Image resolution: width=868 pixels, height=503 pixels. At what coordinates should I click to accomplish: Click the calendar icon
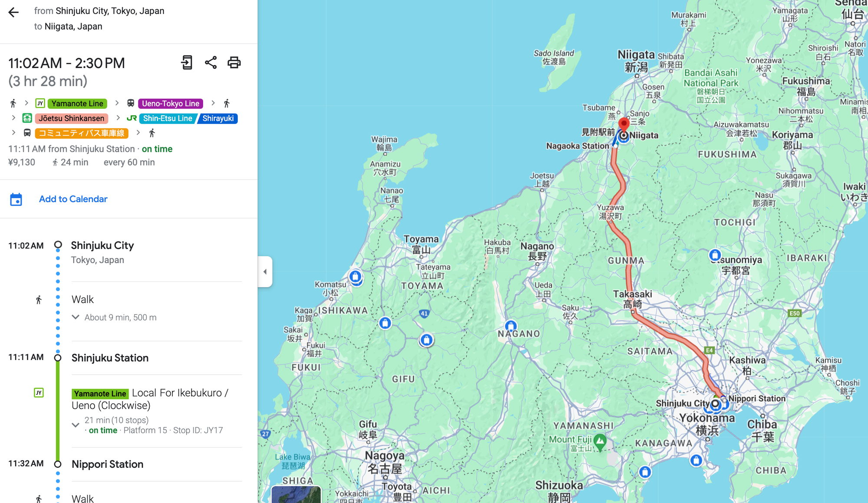click(16, 199)
